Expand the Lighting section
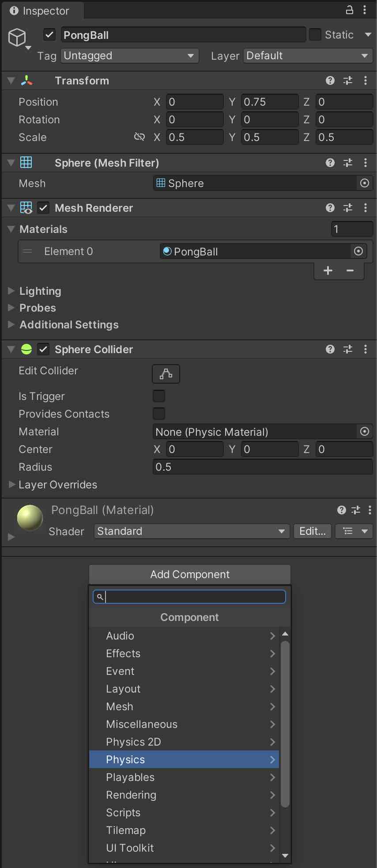The height and width of the screenshot is (868, 377). pyautogui.click(x=40, y=291)
